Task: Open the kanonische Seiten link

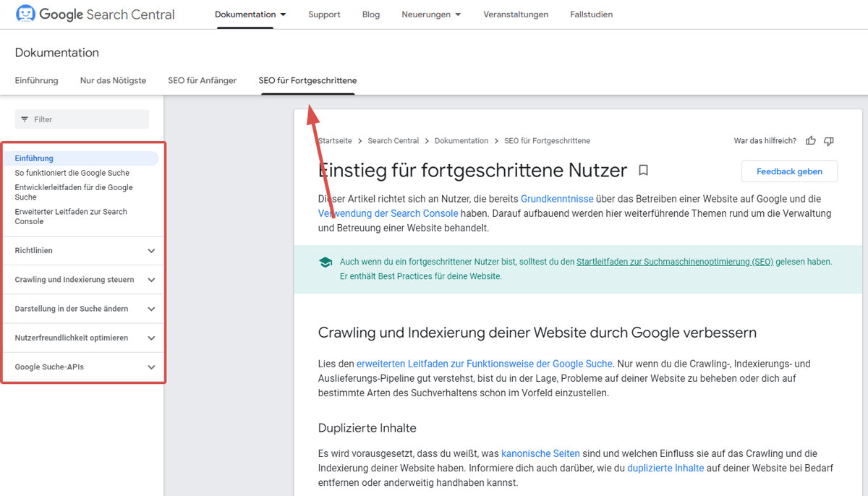Action: tap(540, 454)
